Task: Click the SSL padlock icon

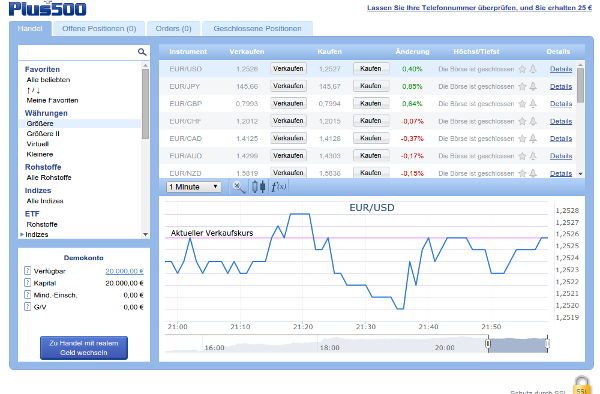Action: point(582,385)
